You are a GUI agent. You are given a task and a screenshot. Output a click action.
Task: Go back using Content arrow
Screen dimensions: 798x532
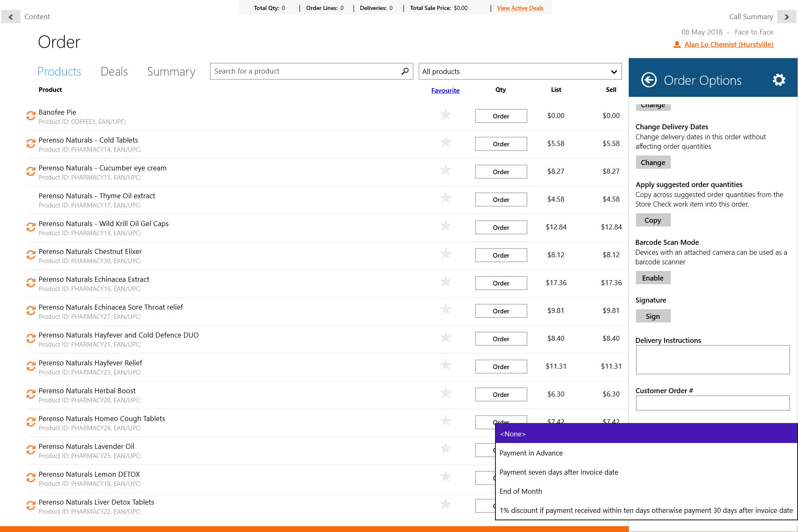coord(11,17)
